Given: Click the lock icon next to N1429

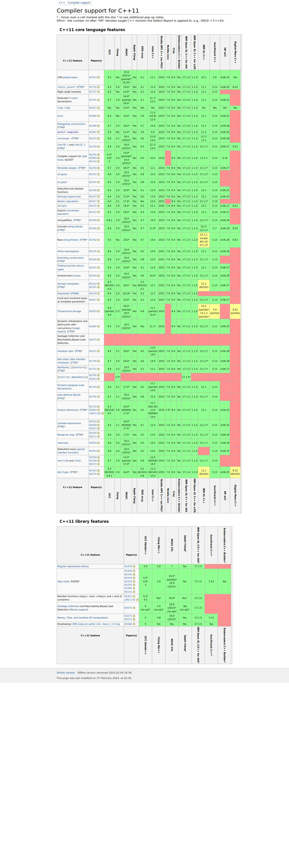Looking at the screenshot, I should 134,566.
